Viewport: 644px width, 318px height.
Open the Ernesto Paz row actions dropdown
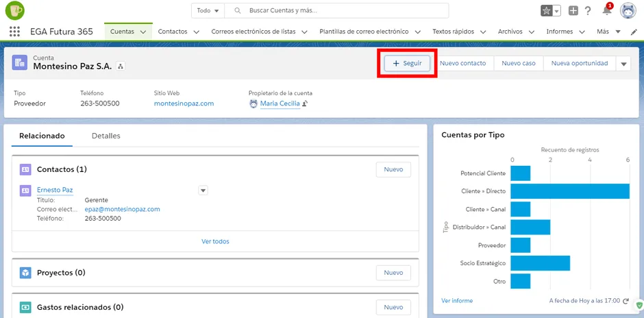click(x=203, y=191)
